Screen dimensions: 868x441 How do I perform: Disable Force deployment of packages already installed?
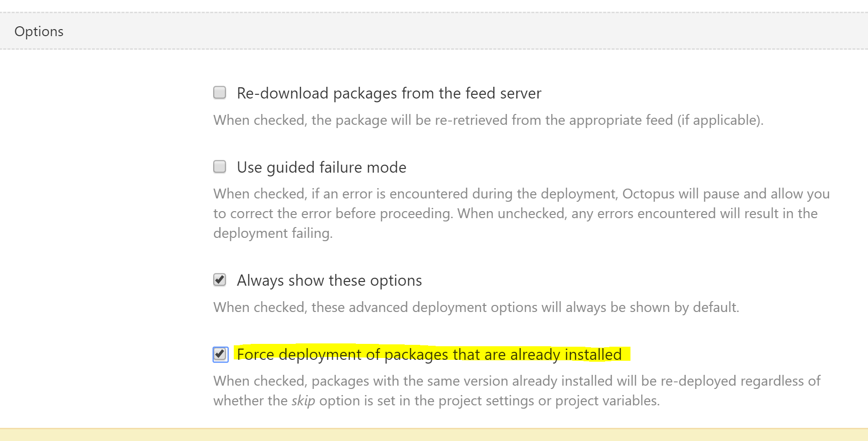tap(219, 354)
